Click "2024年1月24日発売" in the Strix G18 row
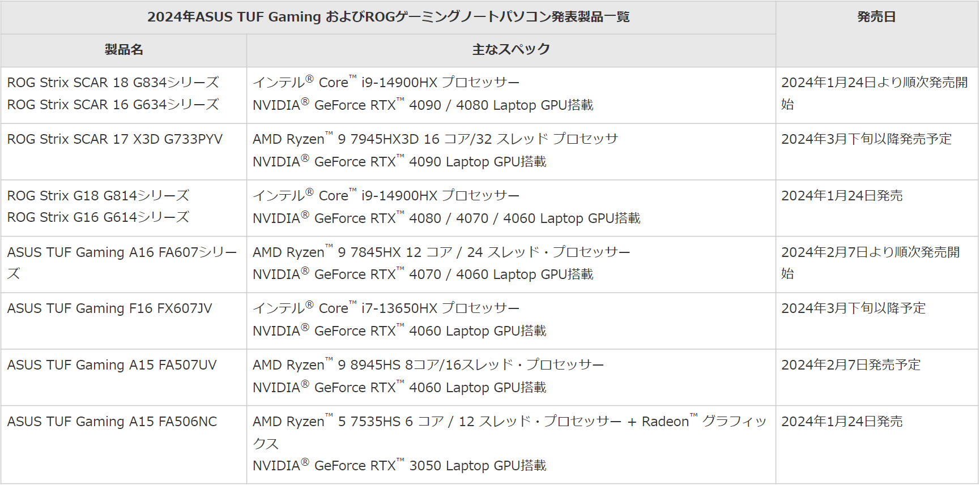980x485 pixels. tap(842, 196)
